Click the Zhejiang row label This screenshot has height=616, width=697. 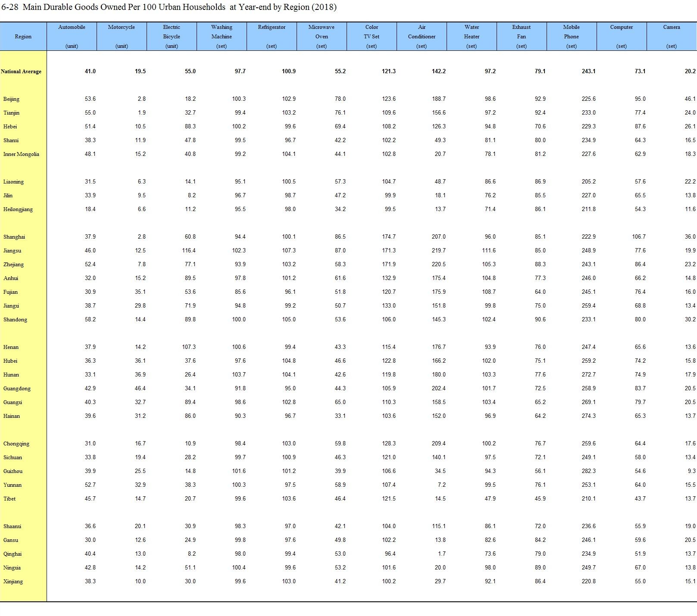click(x=13, y=264)
